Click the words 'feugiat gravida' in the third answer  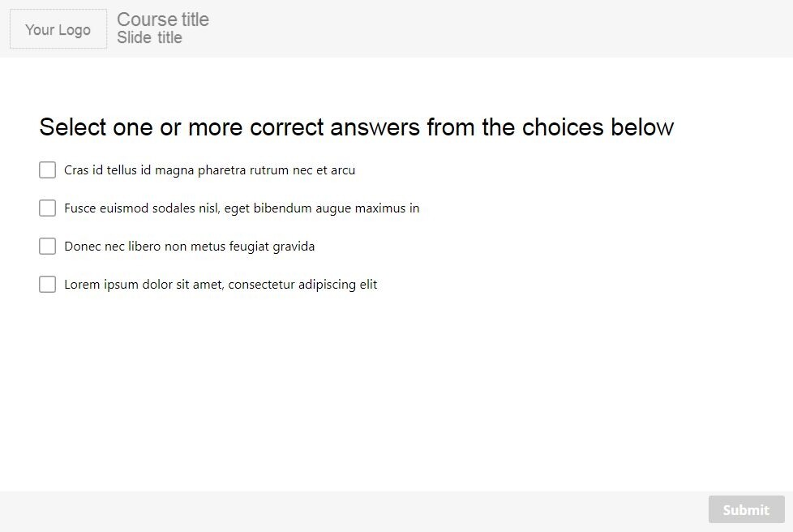point(272,247)
